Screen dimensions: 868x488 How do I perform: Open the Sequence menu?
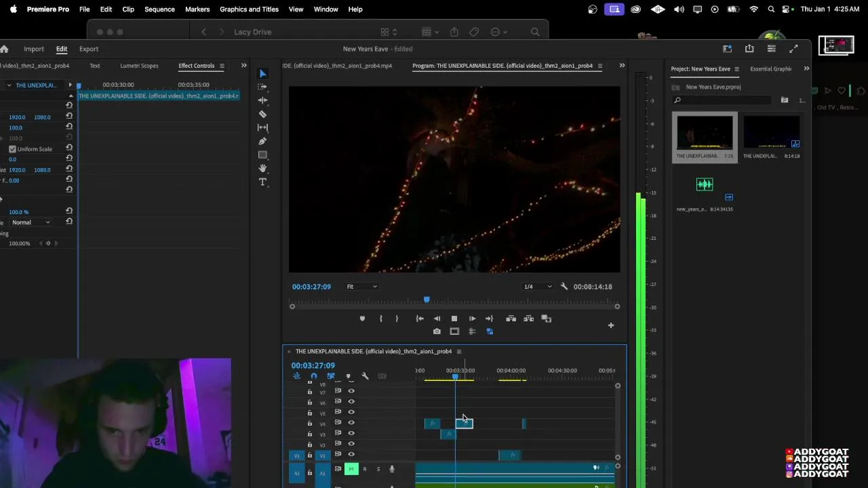(x=160, y=9)
